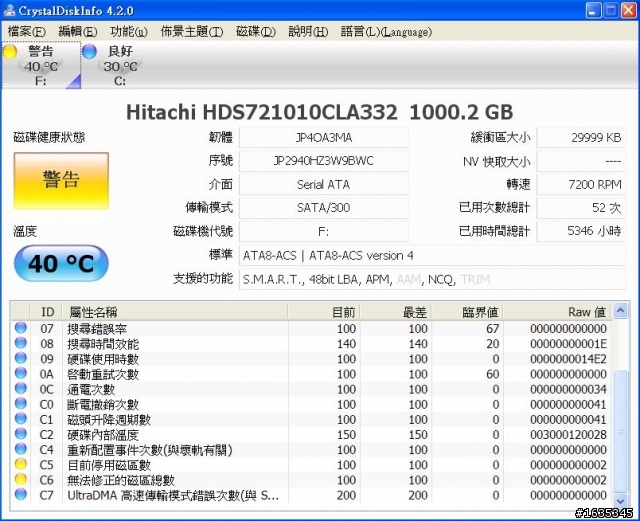The image size is (640, 521).
Task: Click the drive letter field F:
Action: pos(324,232)
